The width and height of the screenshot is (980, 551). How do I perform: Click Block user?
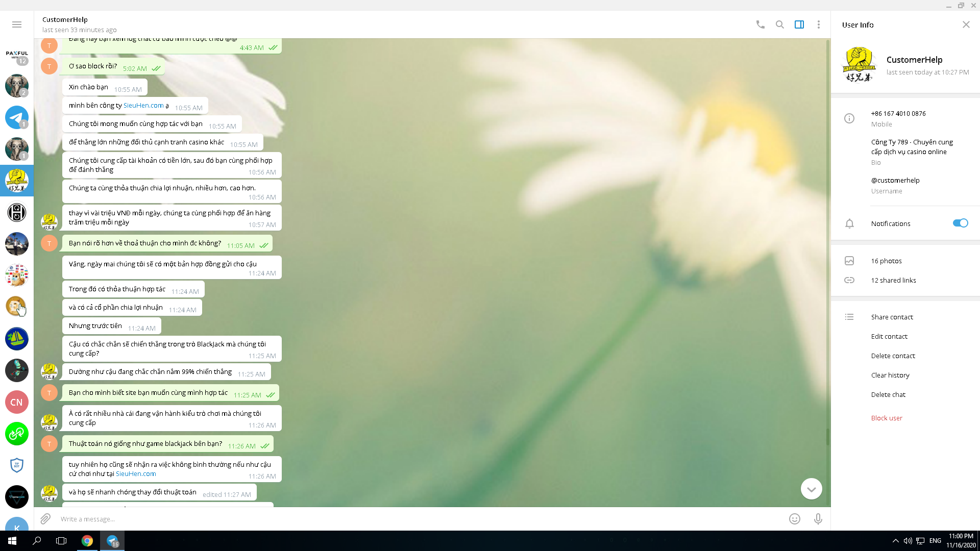click(886, 418)
